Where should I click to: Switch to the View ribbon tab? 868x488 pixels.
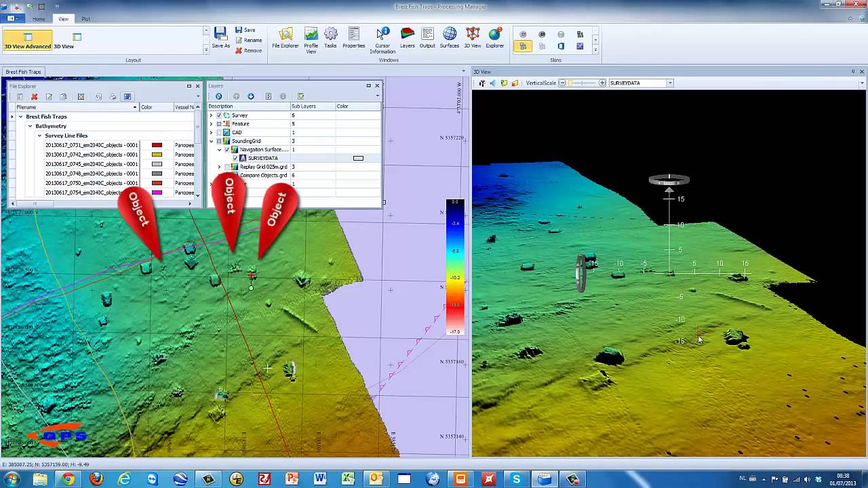[x=63, y=19]
